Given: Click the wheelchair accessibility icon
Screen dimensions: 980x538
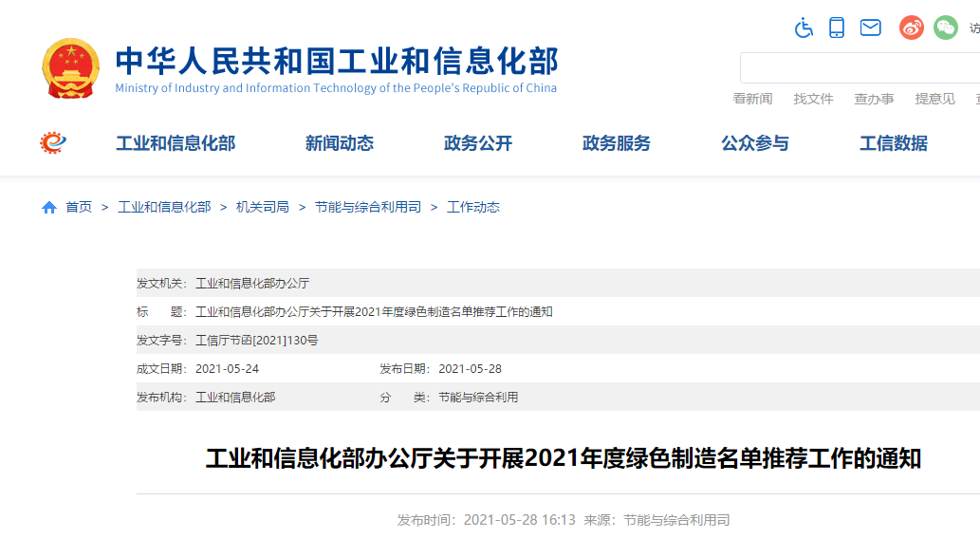Looking at the screenshot, I should click(804, 28).
